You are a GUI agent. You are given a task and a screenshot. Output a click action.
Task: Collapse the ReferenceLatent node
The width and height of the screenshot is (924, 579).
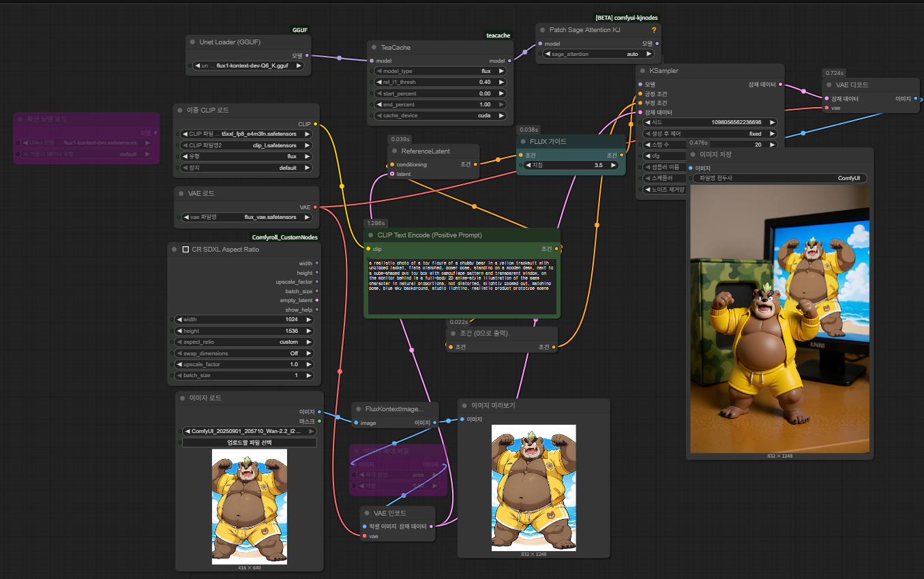point(395,151)
